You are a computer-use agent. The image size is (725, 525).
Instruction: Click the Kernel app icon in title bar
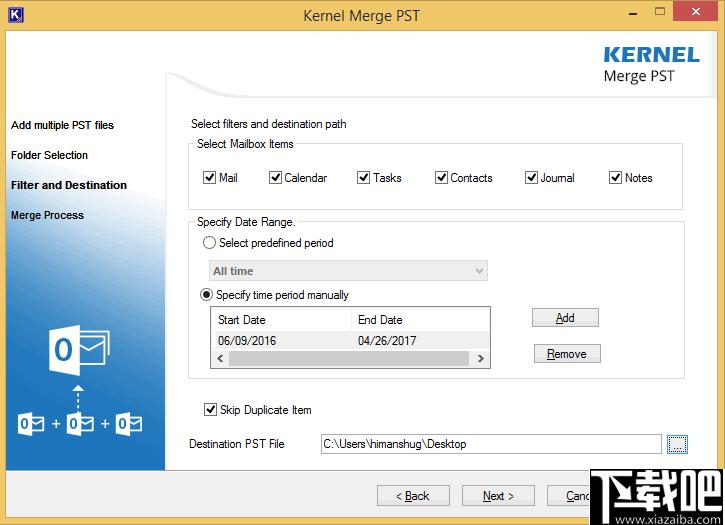[16, 15]
